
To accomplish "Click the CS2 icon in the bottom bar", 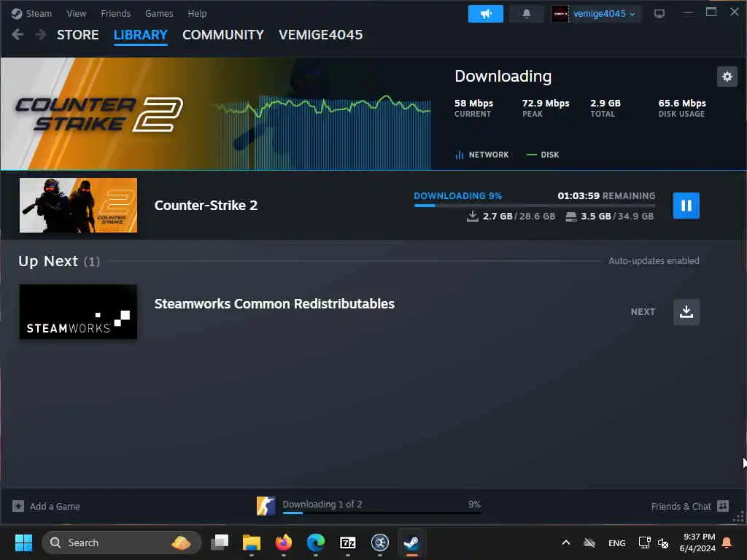I will coord(266,506).
